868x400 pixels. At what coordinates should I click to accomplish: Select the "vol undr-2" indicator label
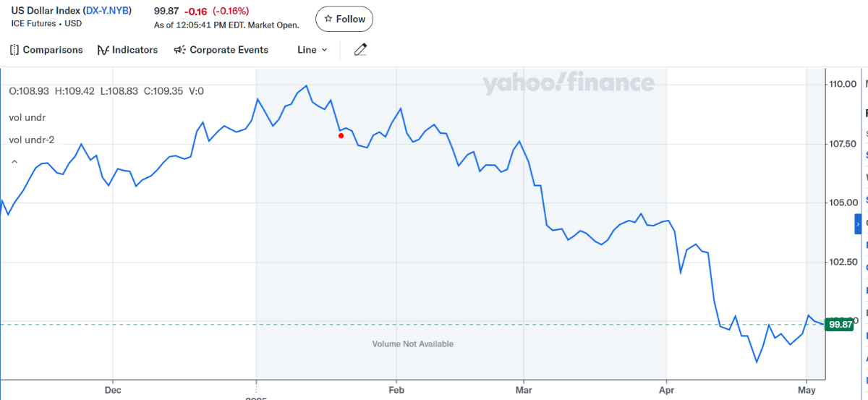coord(32,140)
